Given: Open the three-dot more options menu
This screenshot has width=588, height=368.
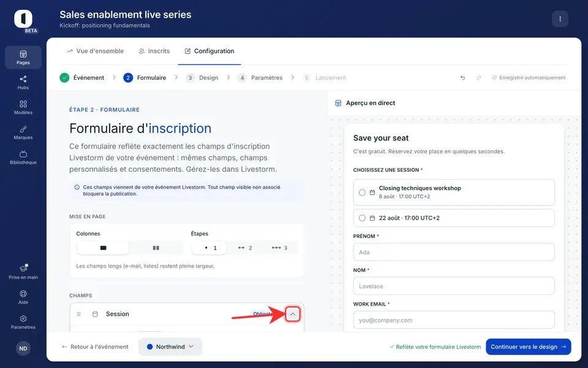Looking at the screenshot, I should tap(560, 19).
